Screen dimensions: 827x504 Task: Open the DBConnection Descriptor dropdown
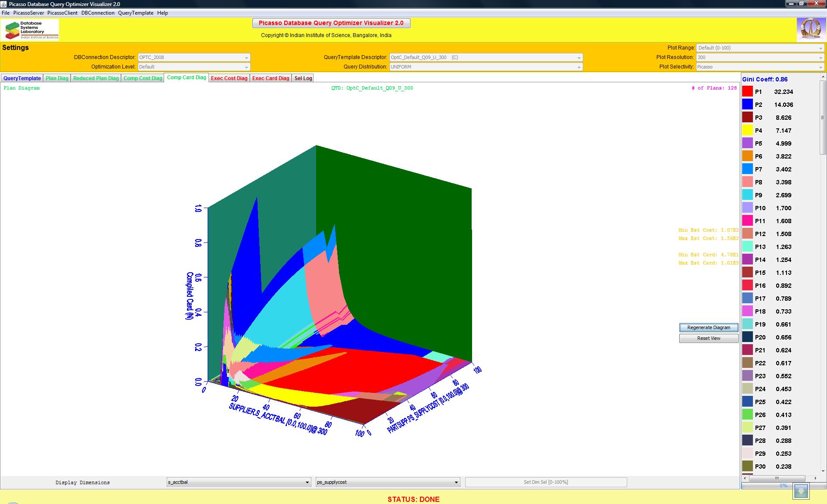pos(194,57)
